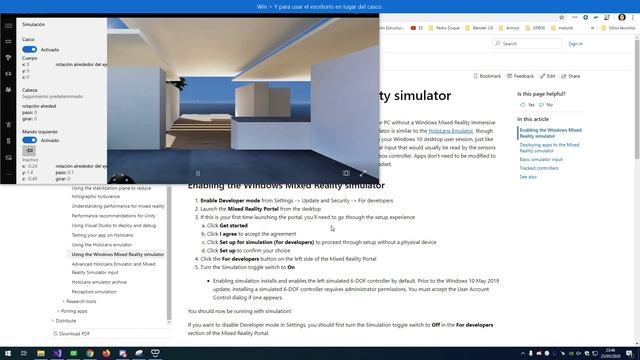The height and width of the screenshot is (360, 640).
Task: Open Performance recommendations for Unity
Action: [113, 216]
